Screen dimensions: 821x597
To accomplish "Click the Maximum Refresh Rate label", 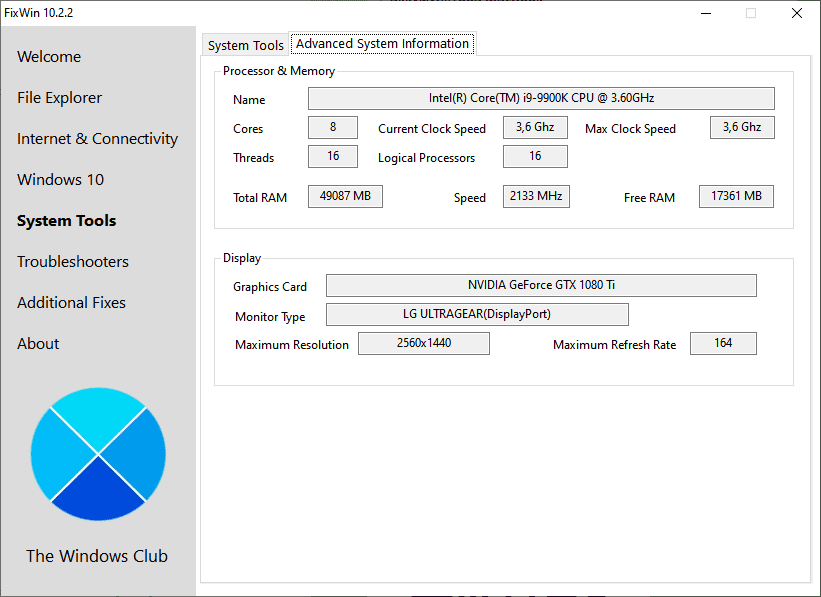I will [x=614, y=345].
